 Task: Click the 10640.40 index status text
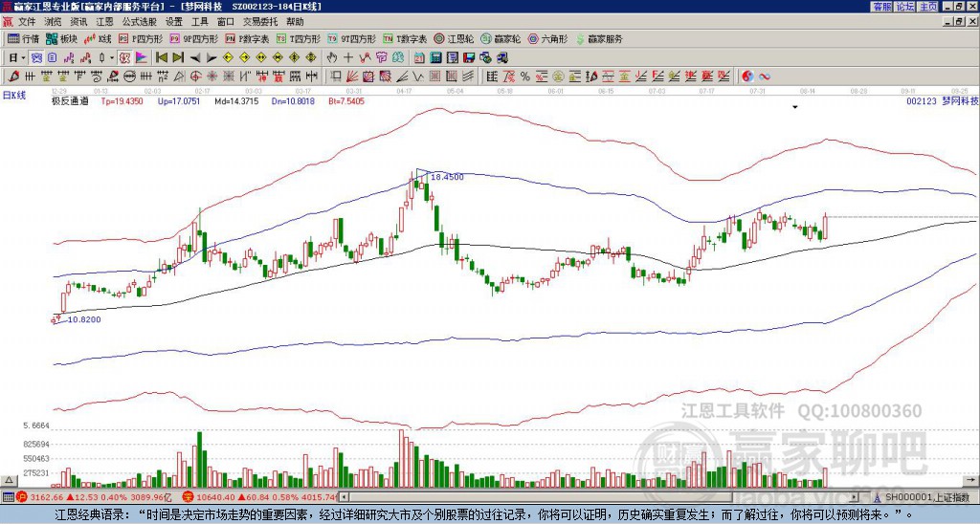click(215, 497)
